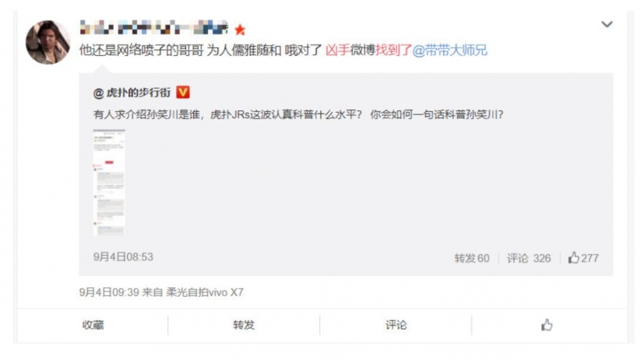Image resolution: width=644 pixels, height=360 pixels.
Task: Open original post timestamp 9月4日08:53
Action: [123, 257]
